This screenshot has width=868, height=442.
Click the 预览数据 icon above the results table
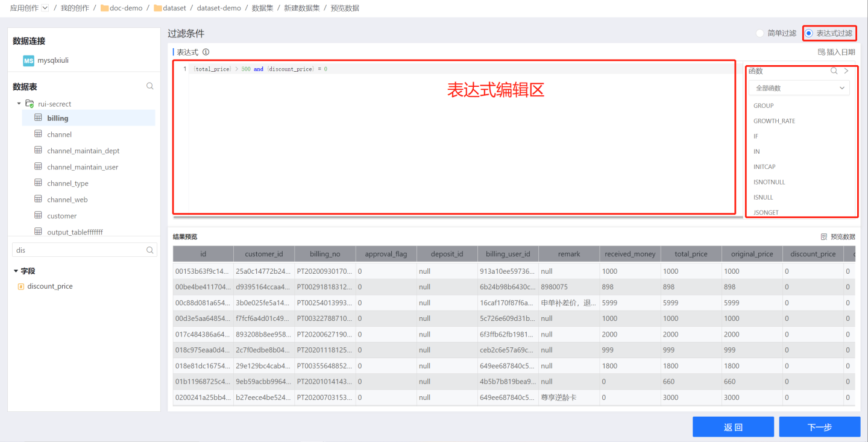[x=824, y=237]
